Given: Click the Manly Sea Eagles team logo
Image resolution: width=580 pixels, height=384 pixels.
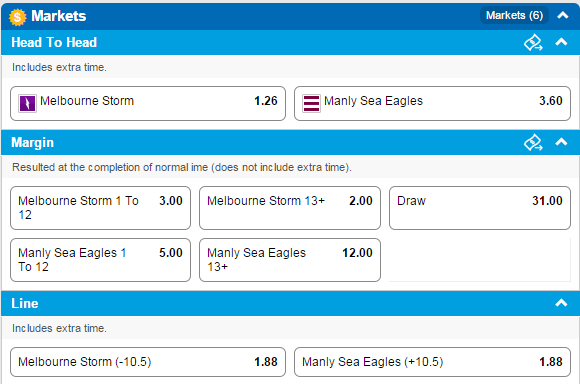Looking at the screenshot, I should [x=311, y=103].
